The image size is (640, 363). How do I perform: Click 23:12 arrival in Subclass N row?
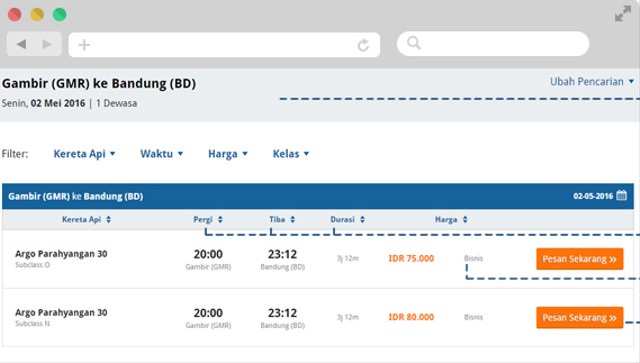click(x=282, y=313)
